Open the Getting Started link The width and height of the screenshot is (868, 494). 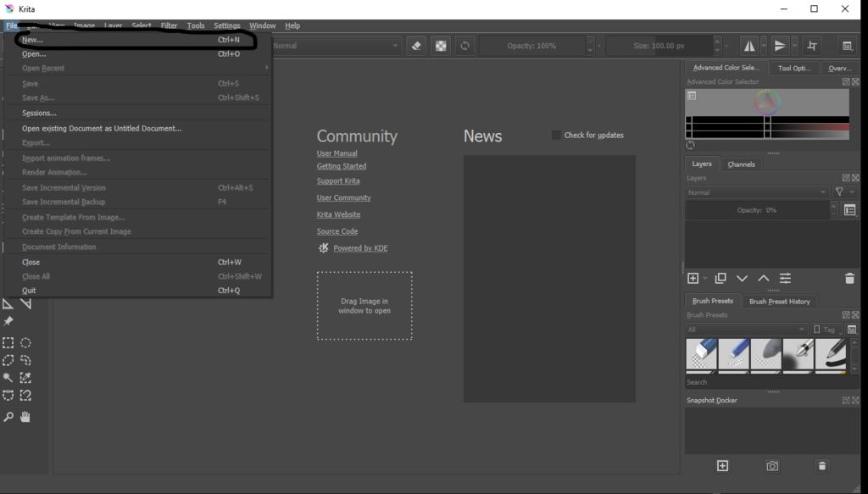[x=342, y=166]
